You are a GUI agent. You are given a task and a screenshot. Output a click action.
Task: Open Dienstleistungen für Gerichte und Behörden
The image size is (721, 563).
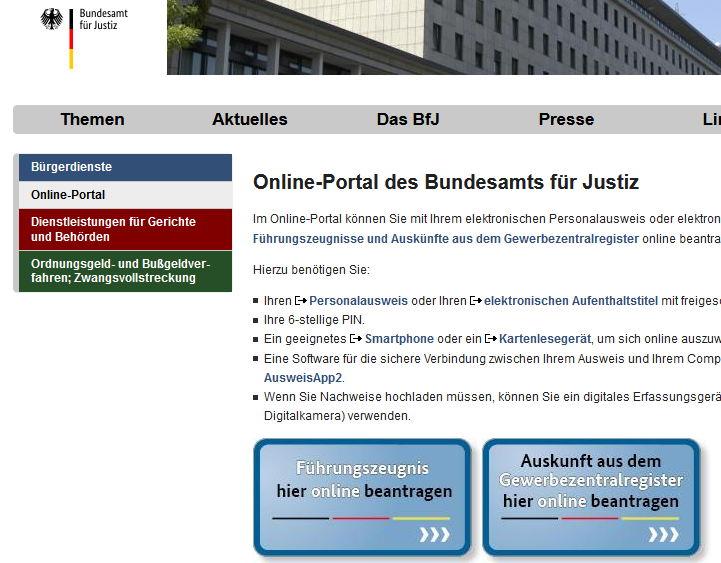tap(124, 229)
